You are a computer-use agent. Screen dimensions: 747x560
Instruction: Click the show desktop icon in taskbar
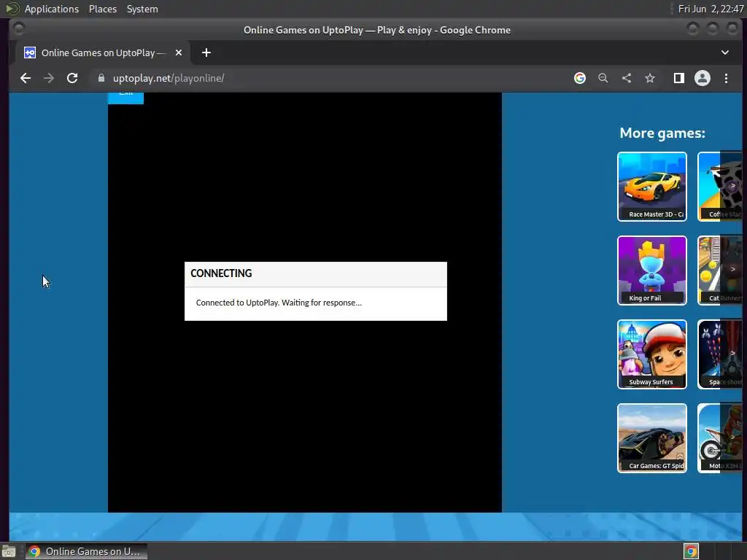9,551
